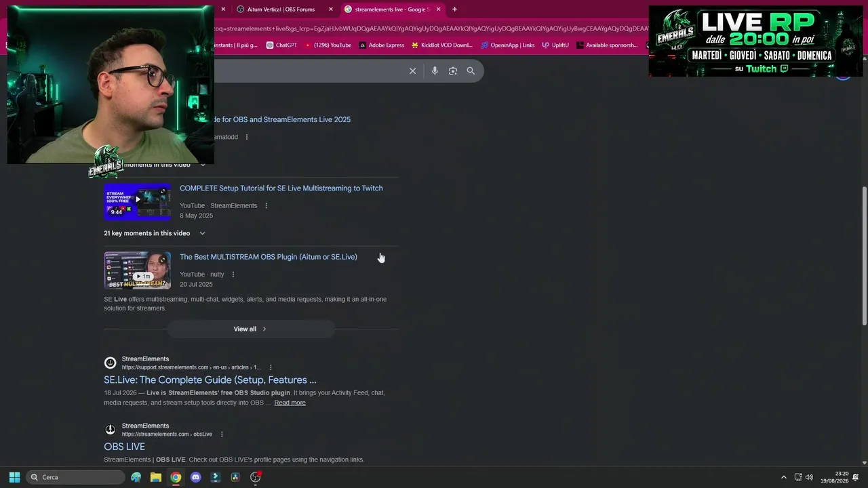Viewport: 868px width, 488px height.
Task: Open COMPLETE Setup Tutorial for SE Live video link
Action: tap(281, 188)
